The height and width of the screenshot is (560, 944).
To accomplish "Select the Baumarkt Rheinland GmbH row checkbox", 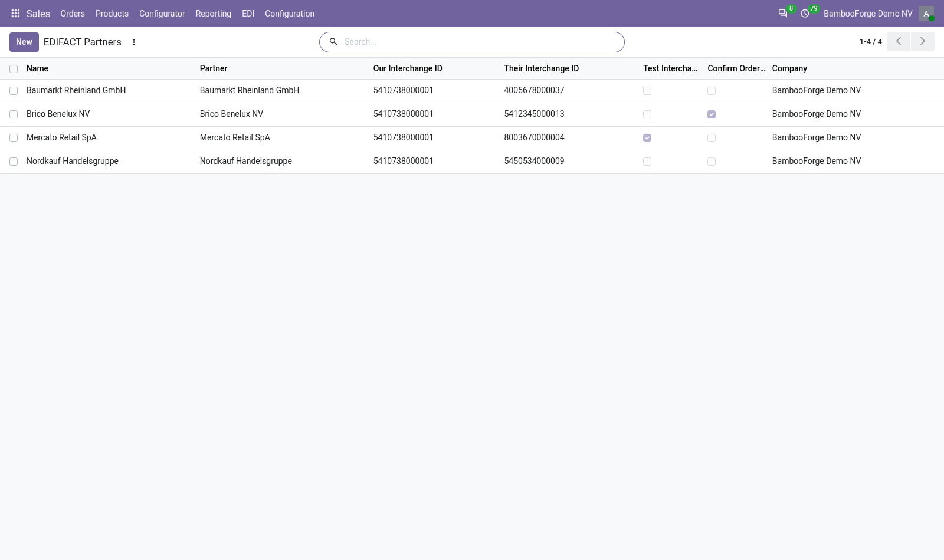I will tap(14, 91).
